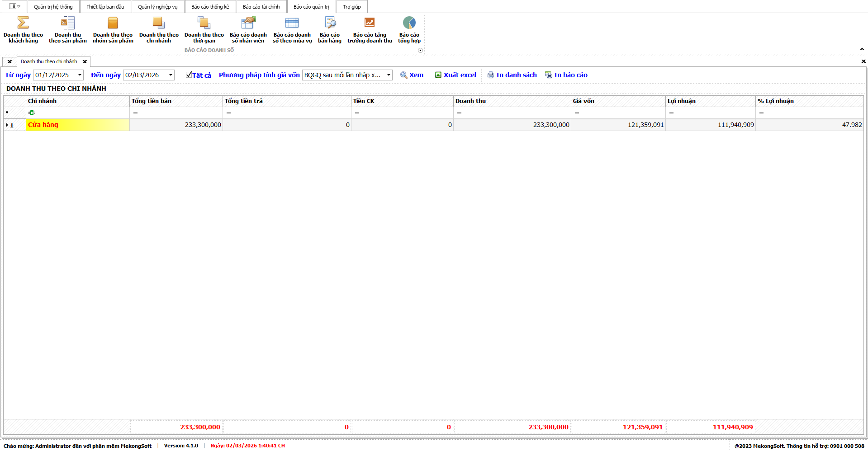Open Báo cáo tổng hợp pie chart
The image size is (868, 451).
point(409,30)
